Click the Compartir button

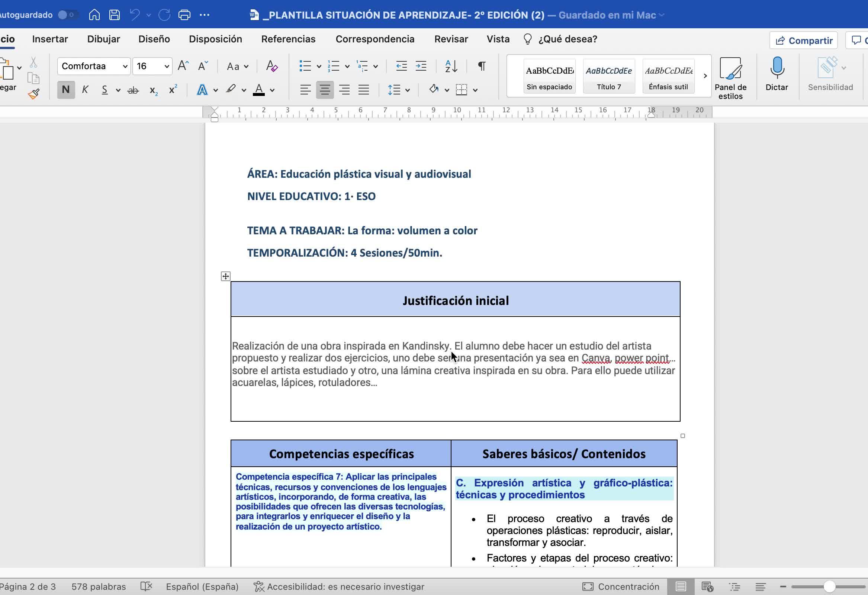point(803,40)
